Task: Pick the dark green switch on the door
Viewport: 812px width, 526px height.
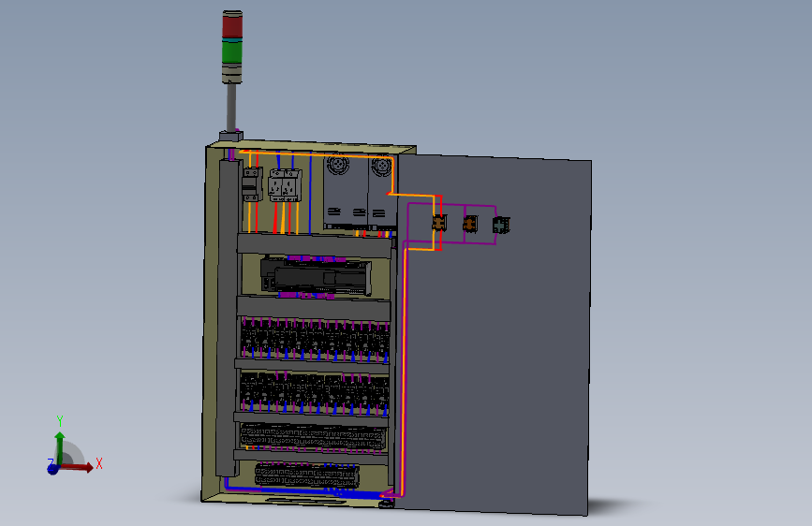Action: coord(501,226)
